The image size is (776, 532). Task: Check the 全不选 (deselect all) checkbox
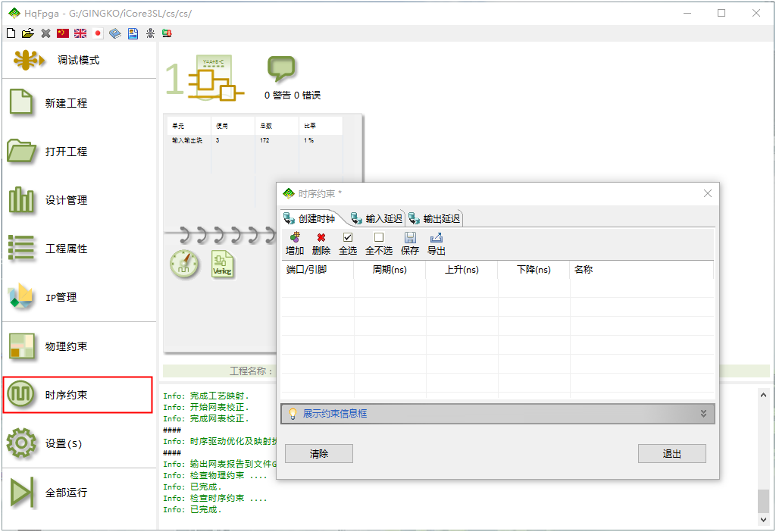pyautogui.click(x=379, y=238)
